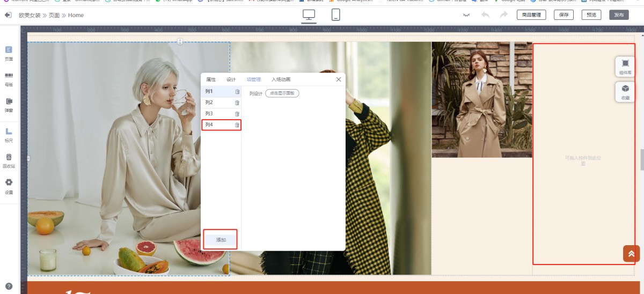Switch to desktop preview mode

(309, 15)
